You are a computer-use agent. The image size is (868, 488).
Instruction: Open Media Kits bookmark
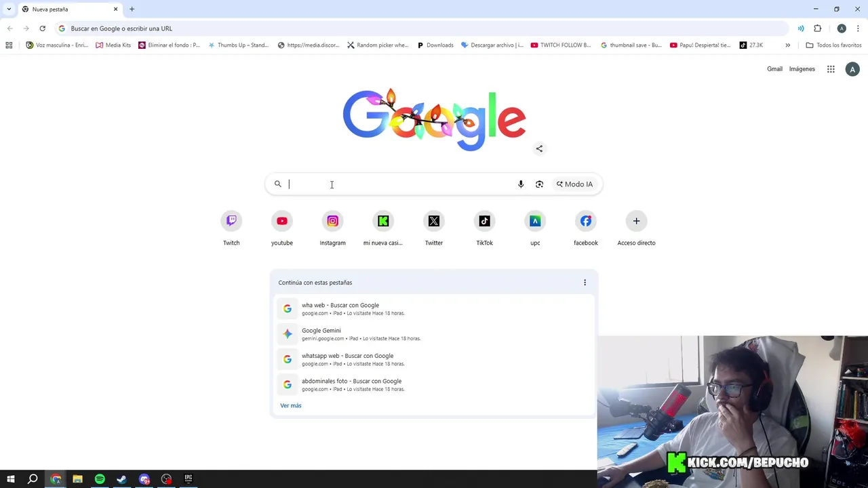point(113,45)
